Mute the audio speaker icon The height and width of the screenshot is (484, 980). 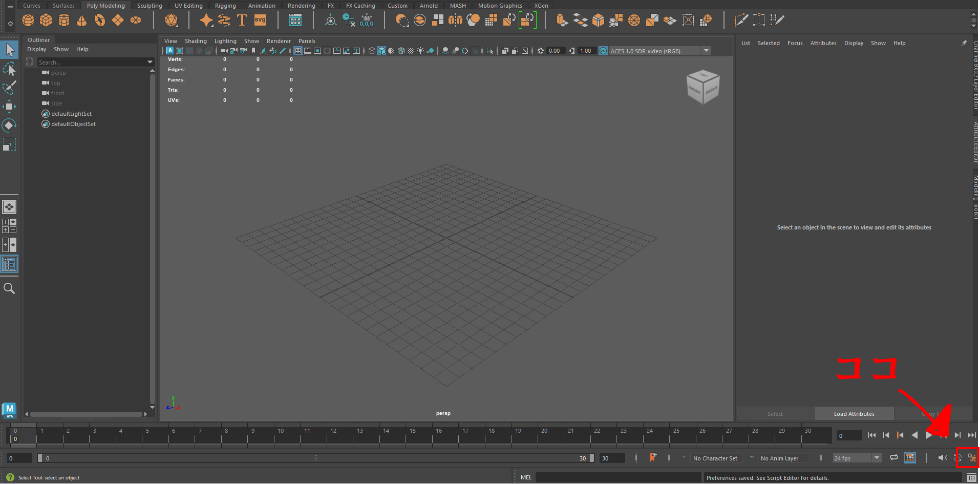943,458
